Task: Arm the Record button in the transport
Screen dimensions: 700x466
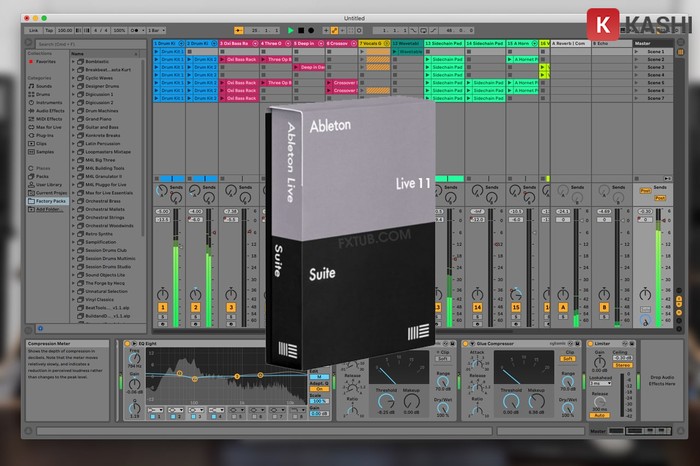Action: click(311, 30)
